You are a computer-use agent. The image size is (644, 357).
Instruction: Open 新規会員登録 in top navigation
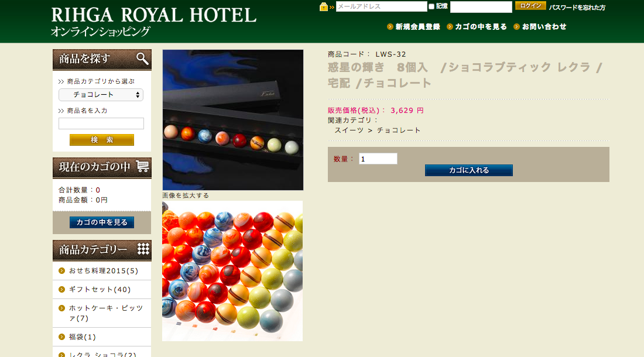[417, 27]
